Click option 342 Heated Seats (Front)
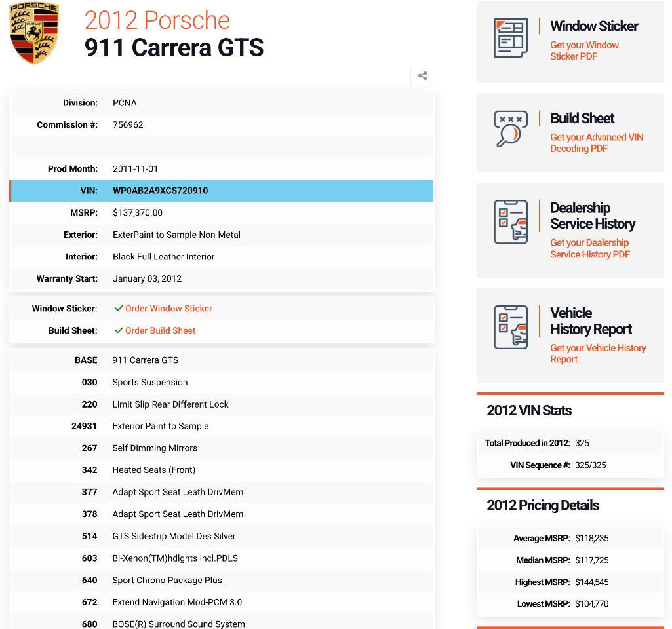 click(222, 470)
